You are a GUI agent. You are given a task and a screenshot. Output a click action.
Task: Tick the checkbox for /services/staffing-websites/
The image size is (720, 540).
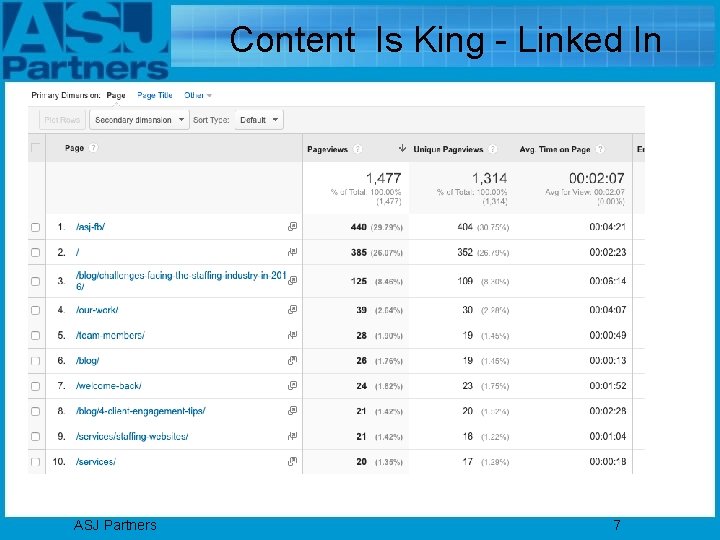35,437
